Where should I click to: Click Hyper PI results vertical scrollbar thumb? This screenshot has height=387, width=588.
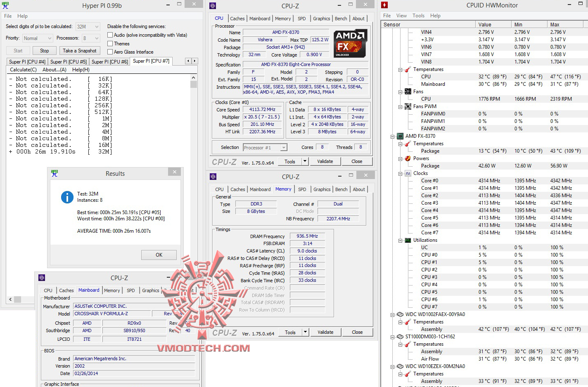click(x=194, y=84)
